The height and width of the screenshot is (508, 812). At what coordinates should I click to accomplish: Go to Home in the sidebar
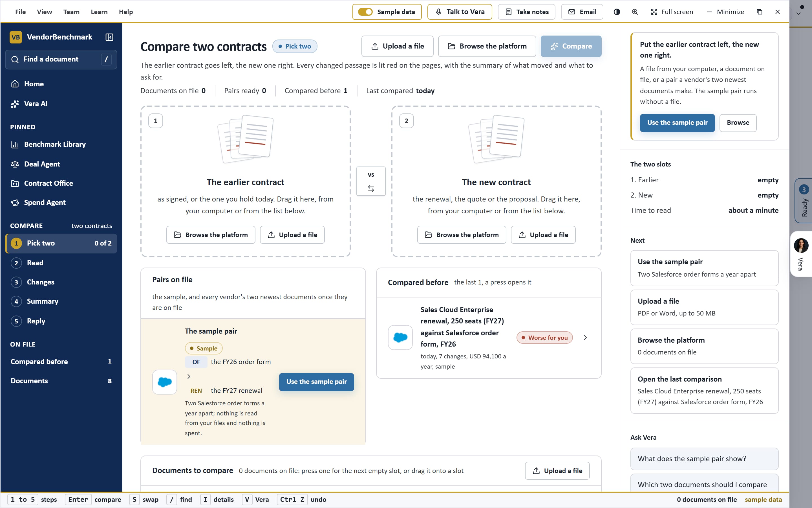61,84
